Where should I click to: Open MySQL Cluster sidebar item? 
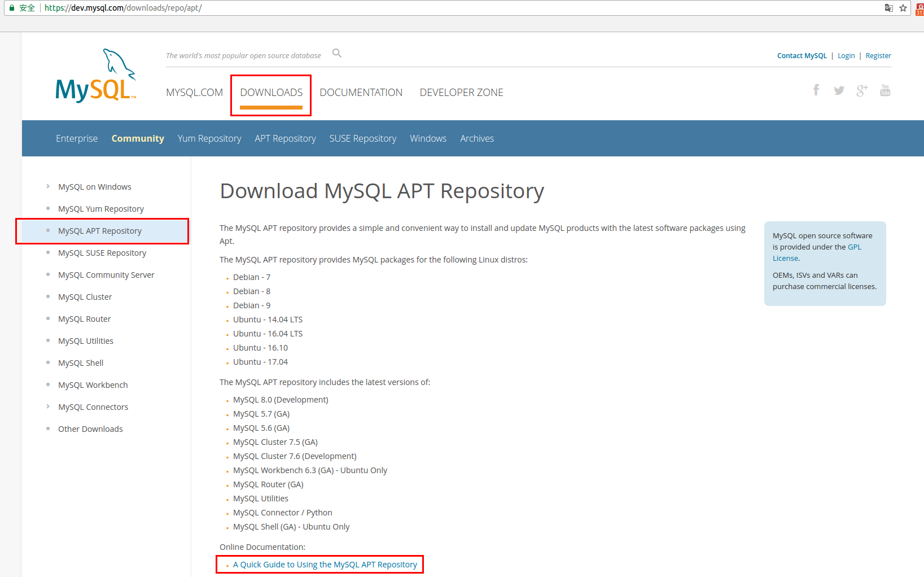tap(85, 297)
